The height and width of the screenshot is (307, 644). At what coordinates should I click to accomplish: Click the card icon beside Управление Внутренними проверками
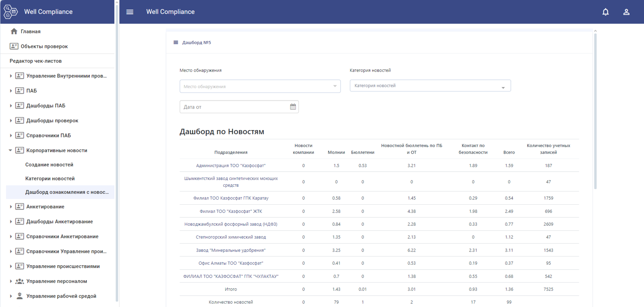click(20, 76)
